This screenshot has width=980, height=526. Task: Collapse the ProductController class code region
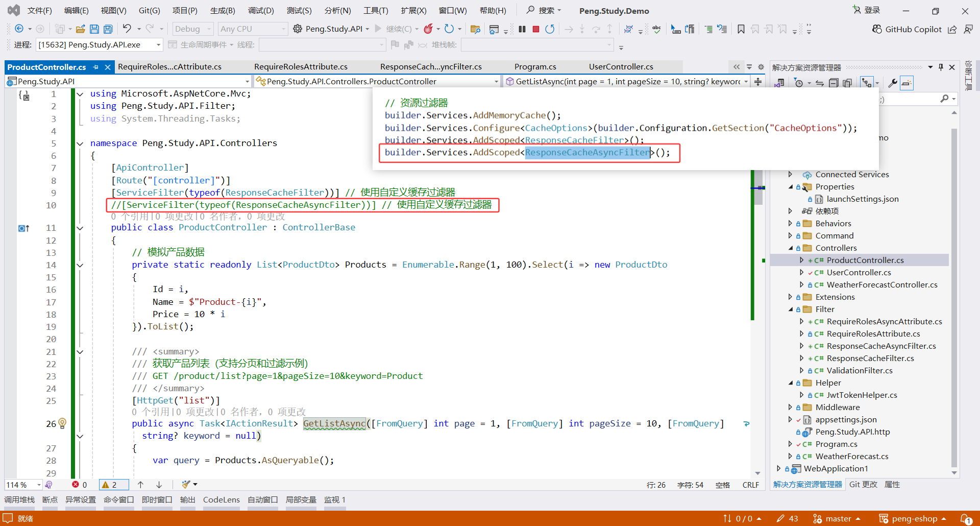(x=80, y=228)
